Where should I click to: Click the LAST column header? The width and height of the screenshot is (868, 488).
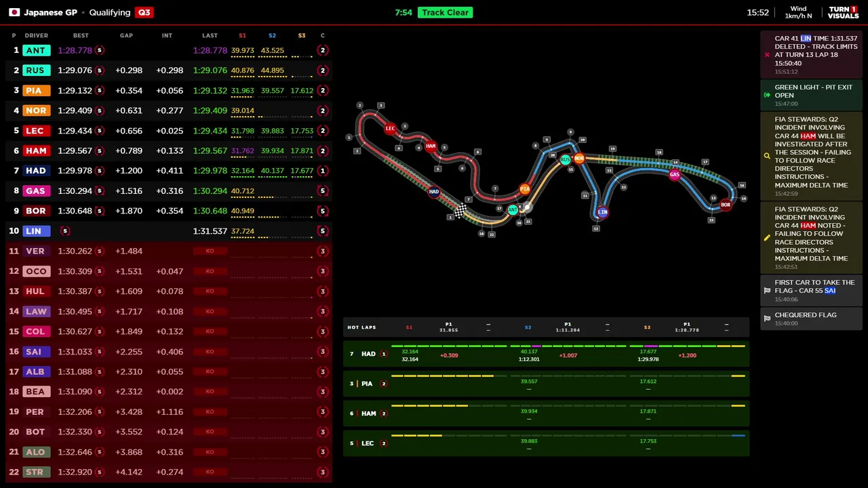210,35
